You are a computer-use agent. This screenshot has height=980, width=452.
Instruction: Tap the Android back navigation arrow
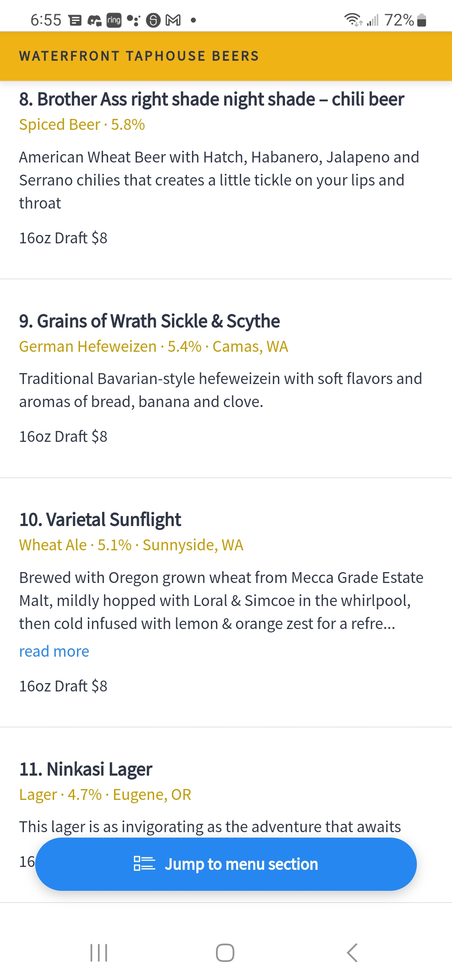[x=352, y=953]
